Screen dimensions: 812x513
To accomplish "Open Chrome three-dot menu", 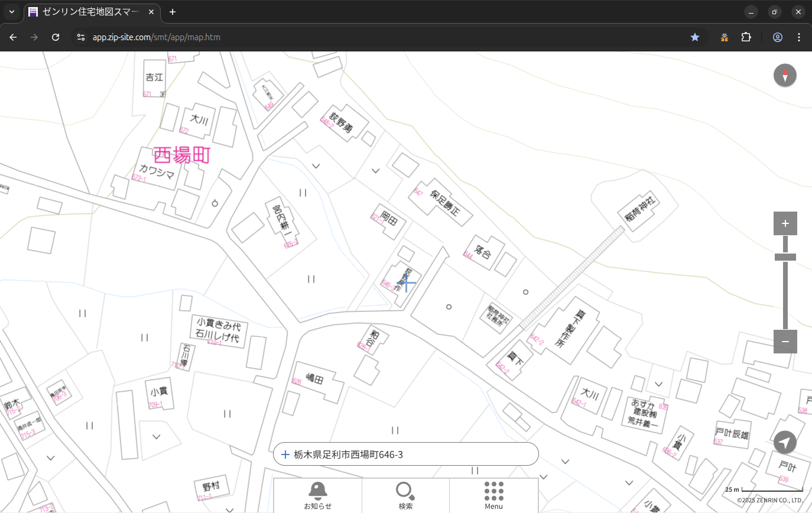I will [799, 37].
